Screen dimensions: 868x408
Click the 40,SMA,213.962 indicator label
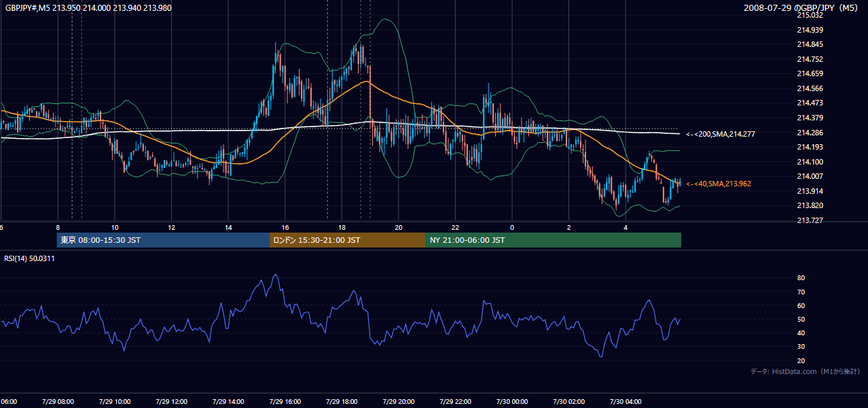[x=719, y=184]
